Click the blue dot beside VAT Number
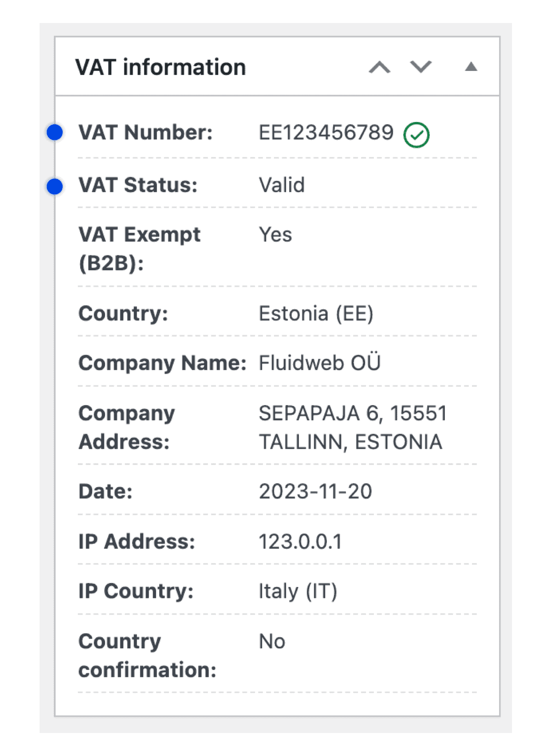The height and width of the screenshot is (756, 553). pos(55,132)
